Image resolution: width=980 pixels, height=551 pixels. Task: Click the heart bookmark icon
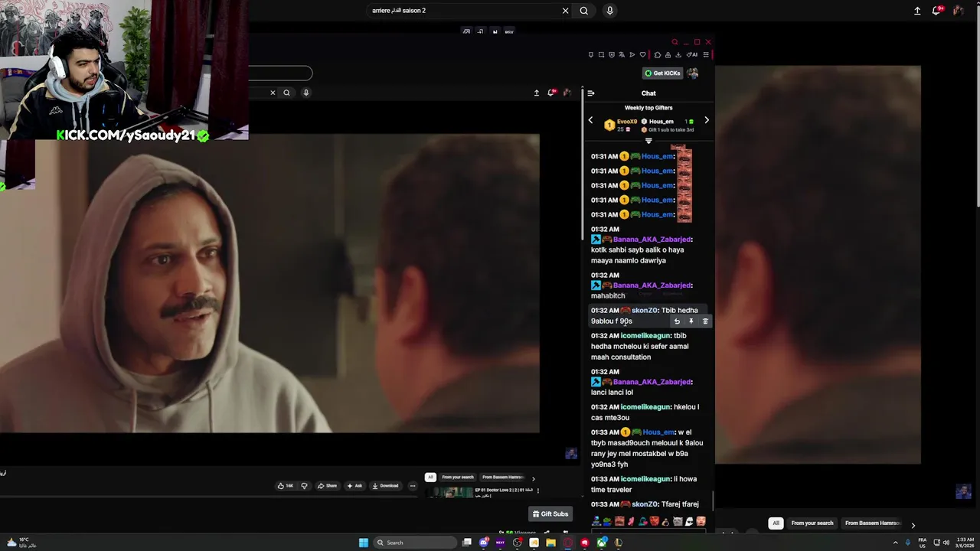pyautogui.click(x=643, y=54)
